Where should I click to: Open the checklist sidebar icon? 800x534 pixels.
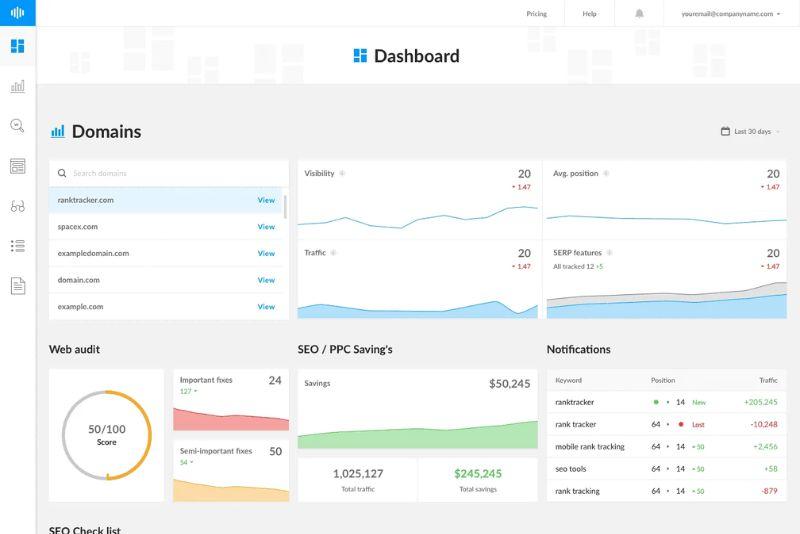(x=17, y=246)
